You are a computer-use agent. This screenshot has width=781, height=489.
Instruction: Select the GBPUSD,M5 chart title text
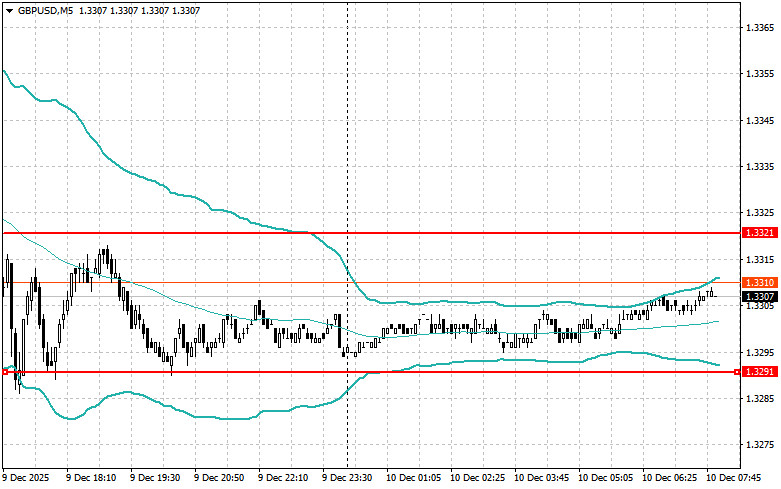click(x=45, y=10)
